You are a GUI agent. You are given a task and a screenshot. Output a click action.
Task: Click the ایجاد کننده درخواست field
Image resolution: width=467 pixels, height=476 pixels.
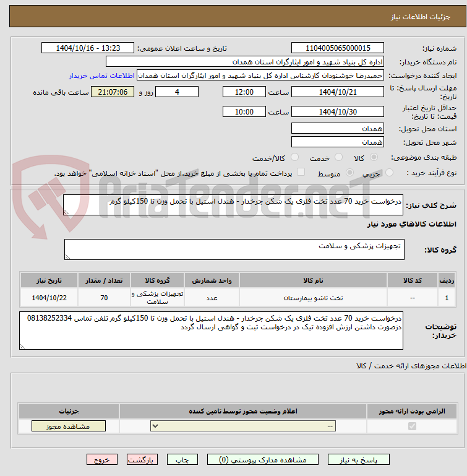click(x=260, y=76)
